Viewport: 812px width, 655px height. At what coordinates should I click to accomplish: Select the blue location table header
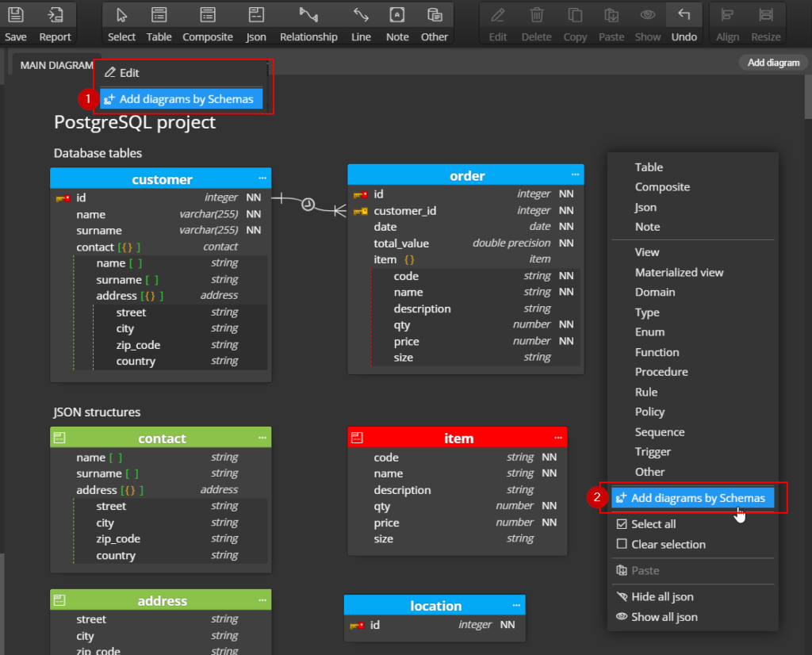coord(435,605)
